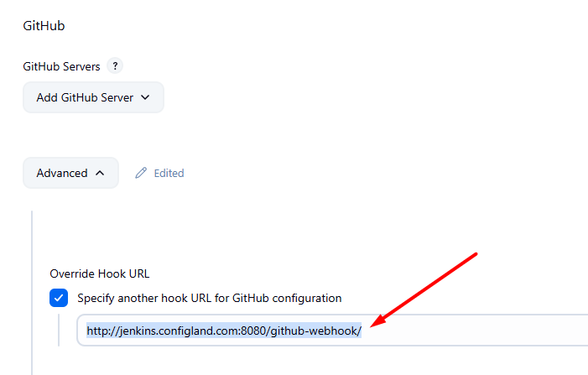Click the 'Advanced' button label text
This screenshot has height=375, width=588.
tap(62, 173)
